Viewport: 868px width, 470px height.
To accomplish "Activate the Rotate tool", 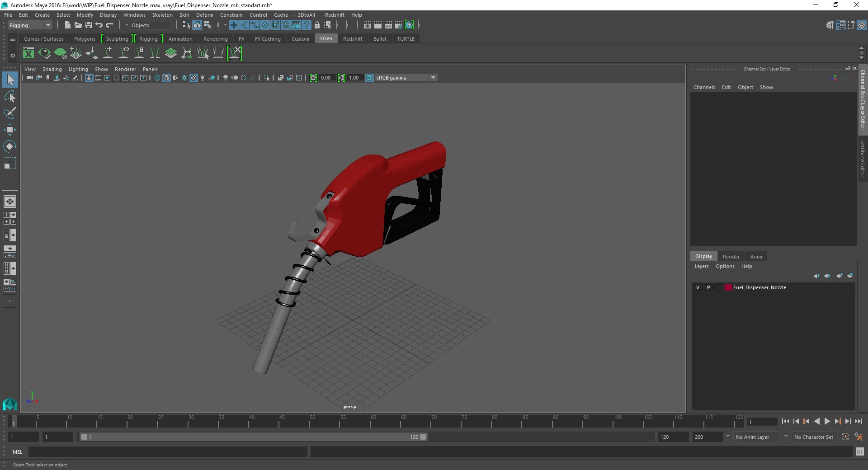I will coord(9,146).
